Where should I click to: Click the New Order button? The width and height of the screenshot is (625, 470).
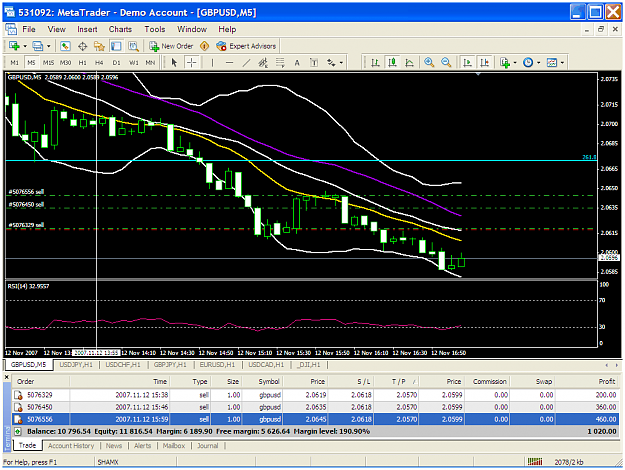click(x=171, y=46)
